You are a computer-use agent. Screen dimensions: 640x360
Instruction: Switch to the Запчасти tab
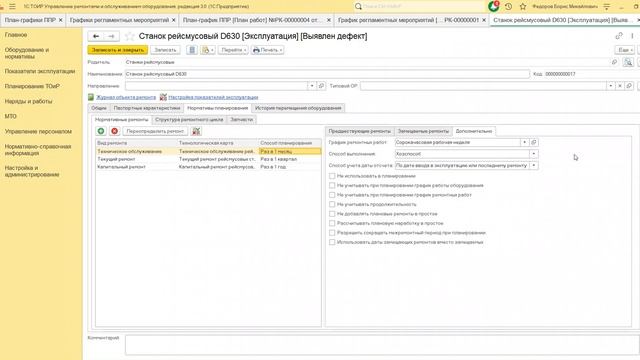point(242,120)
